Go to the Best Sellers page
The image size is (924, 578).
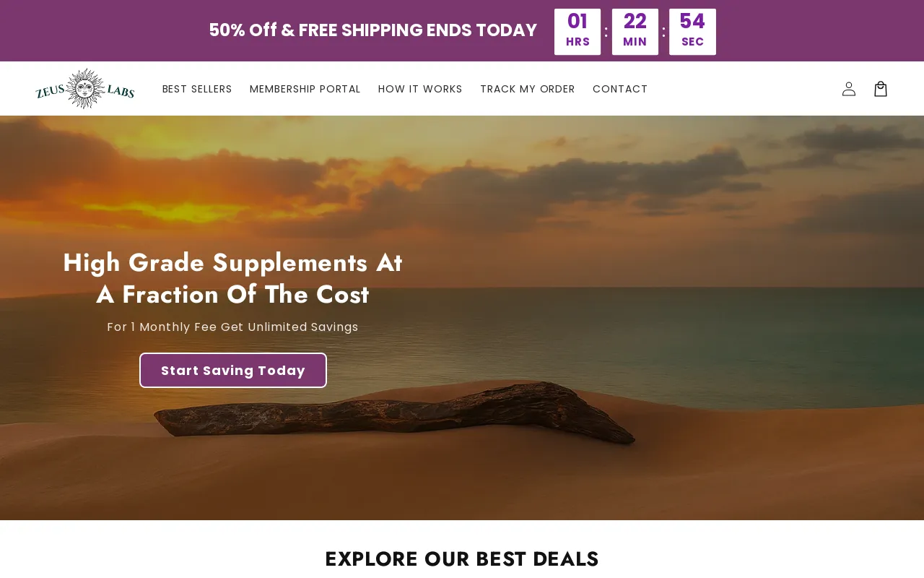197,89
